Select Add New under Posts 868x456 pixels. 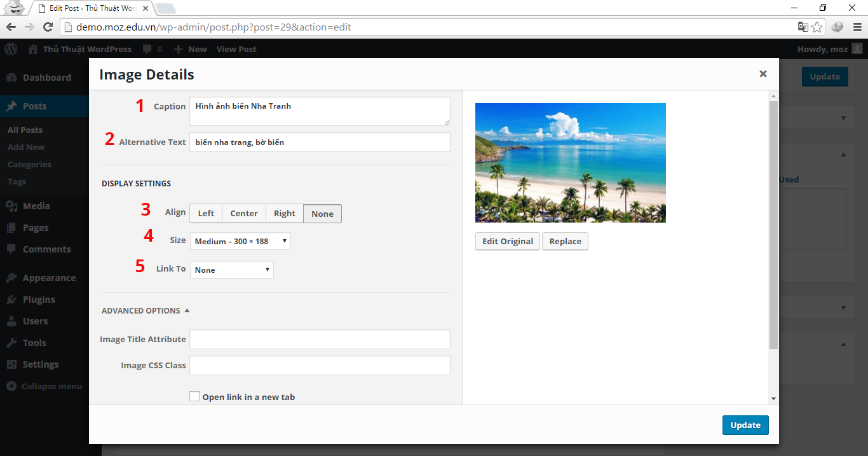pyautogui.click(x=26, y=147)
